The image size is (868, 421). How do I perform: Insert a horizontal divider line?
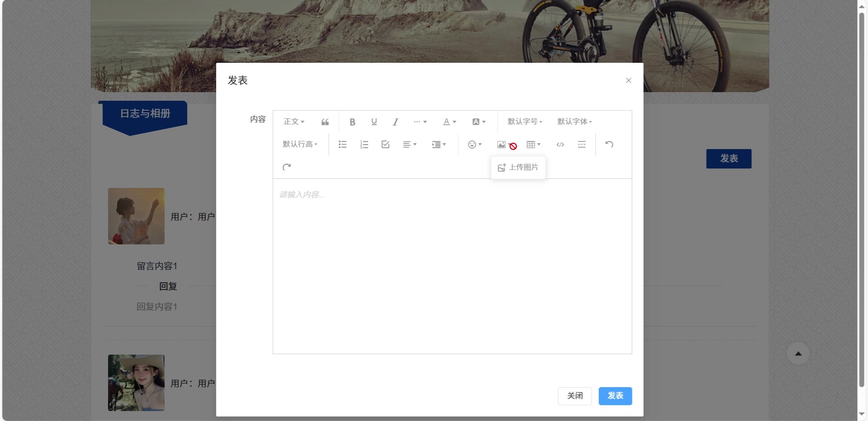coord(582,145)
